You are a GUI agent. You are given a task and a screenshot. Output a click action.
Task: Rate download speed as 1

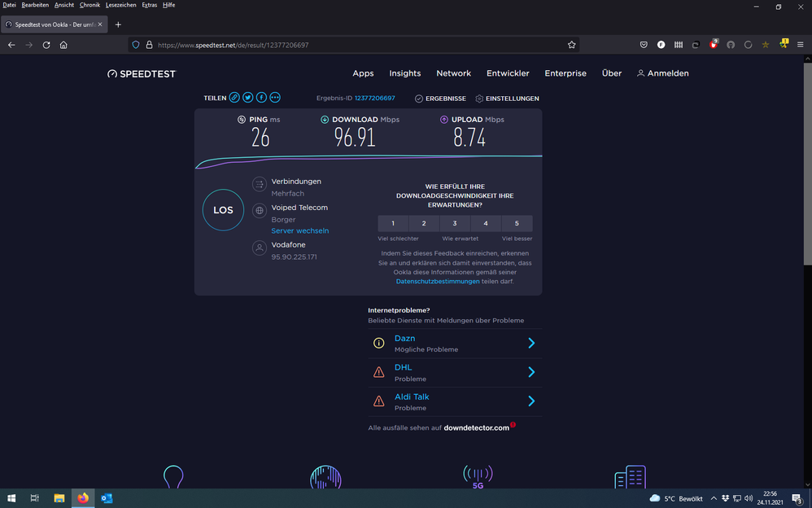tap(393, 223)
